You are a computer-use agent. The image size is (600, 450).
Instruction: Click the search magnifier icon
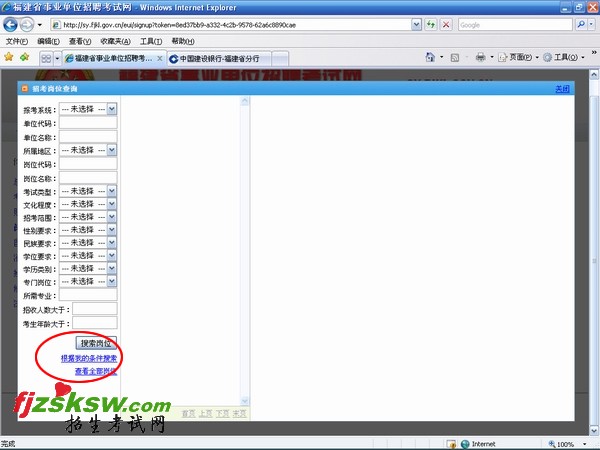pos(582,23)
